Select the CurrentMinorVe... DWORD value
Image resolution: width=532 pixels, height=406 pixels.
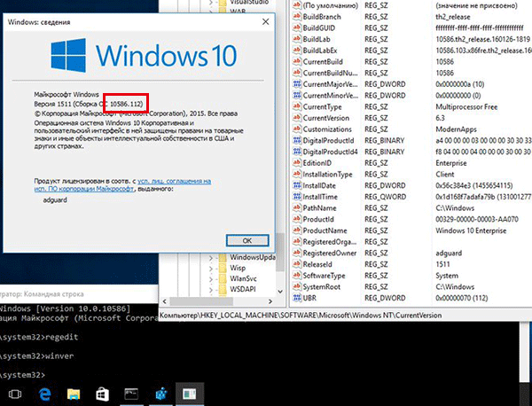point(330,96)
